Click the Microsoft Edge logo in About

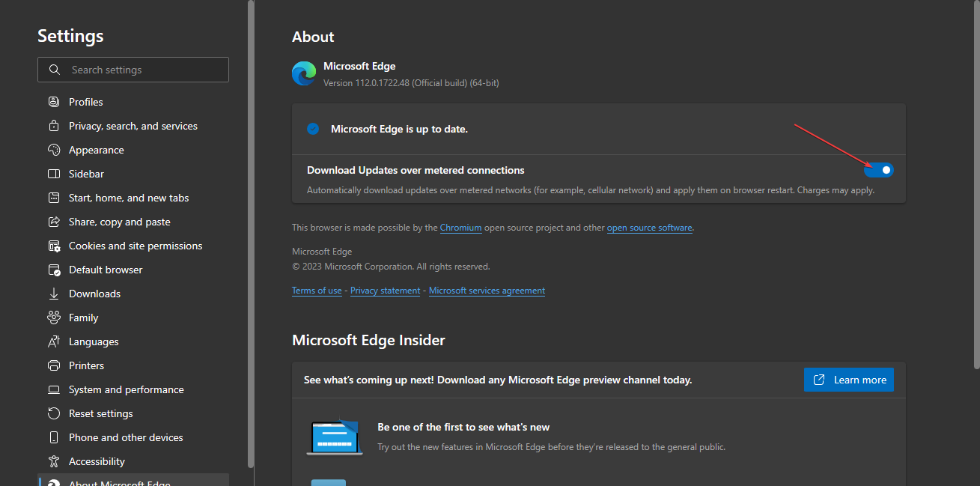(x=304, y=73)
